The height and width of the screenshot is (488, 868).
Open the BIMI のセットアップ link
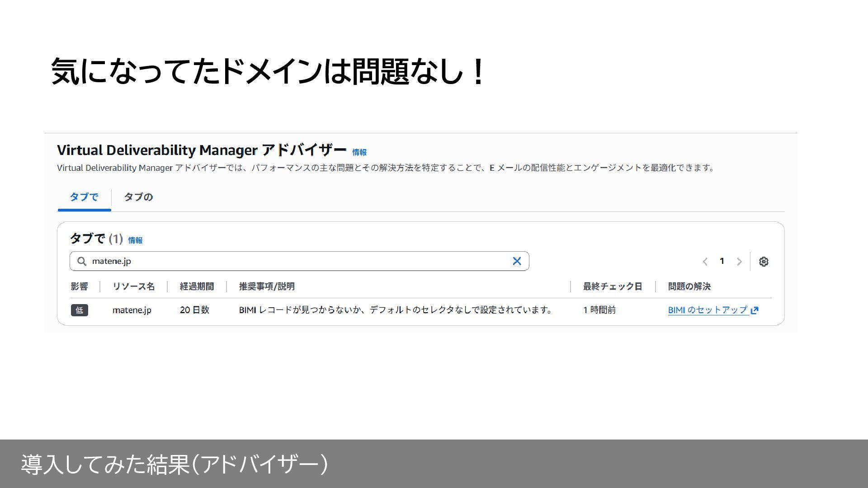tap(707, 310)
